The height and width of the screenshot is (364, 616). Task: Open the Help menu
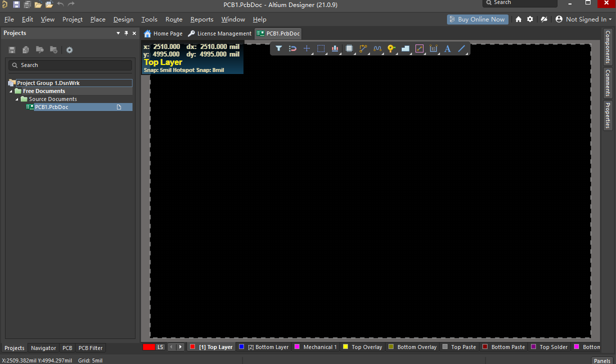coord(259,19)
